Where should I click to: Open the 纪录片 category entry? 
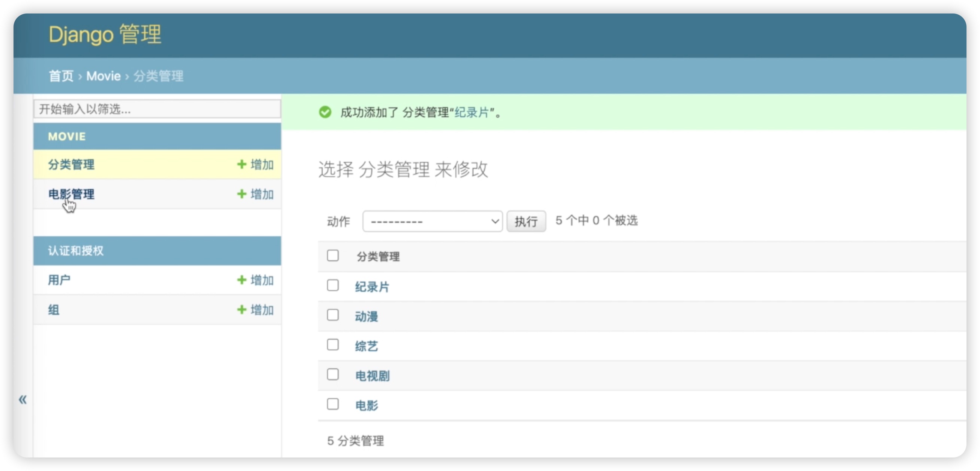(x=372, y=286)
